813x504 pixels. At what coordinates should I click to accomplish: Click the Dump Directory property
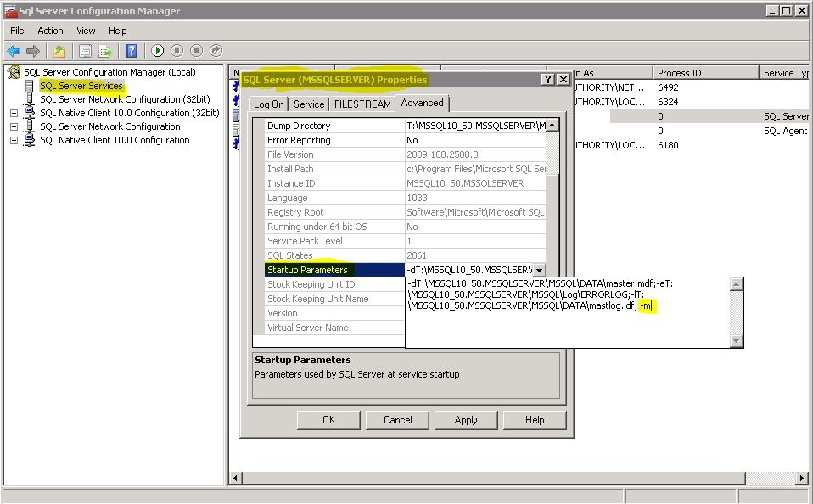click(334, 126)
